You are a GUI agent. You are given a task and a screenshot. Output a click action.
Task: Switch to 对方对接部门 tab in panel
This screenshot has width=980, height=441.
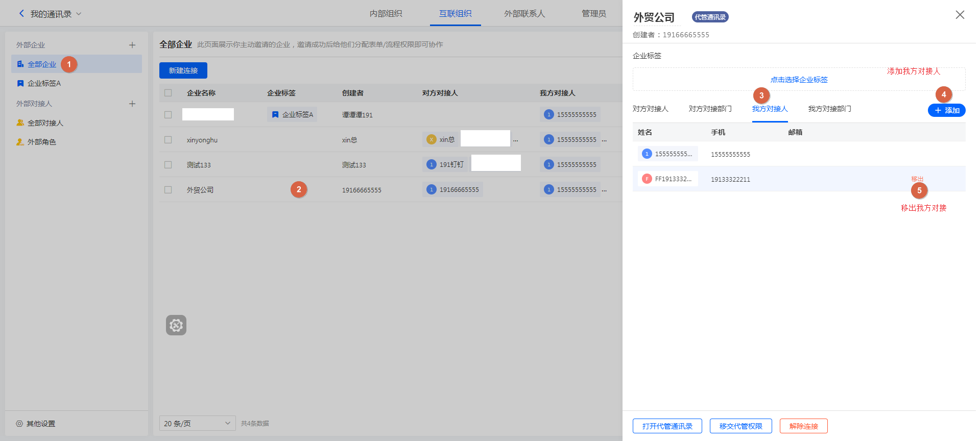coord(710,109)
